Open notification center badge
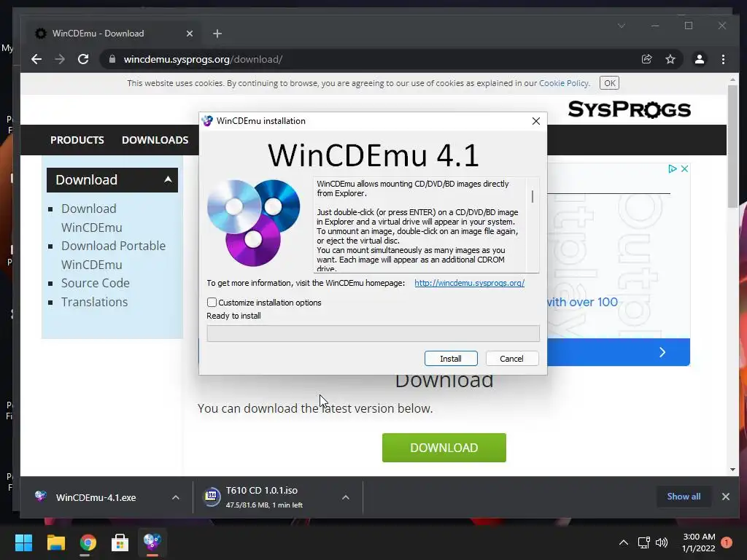747x560 pixels. pyautogui.click(x=727, y=542)
